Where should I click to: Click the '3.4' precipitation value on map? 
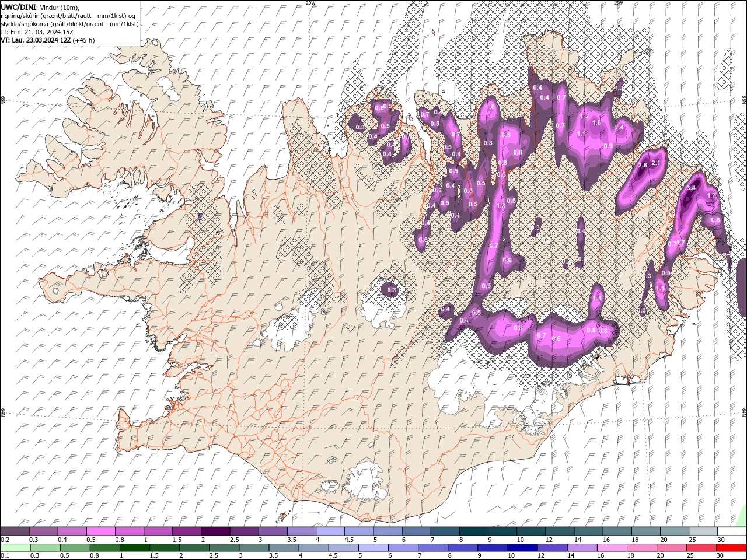click(x=691, y=188)
